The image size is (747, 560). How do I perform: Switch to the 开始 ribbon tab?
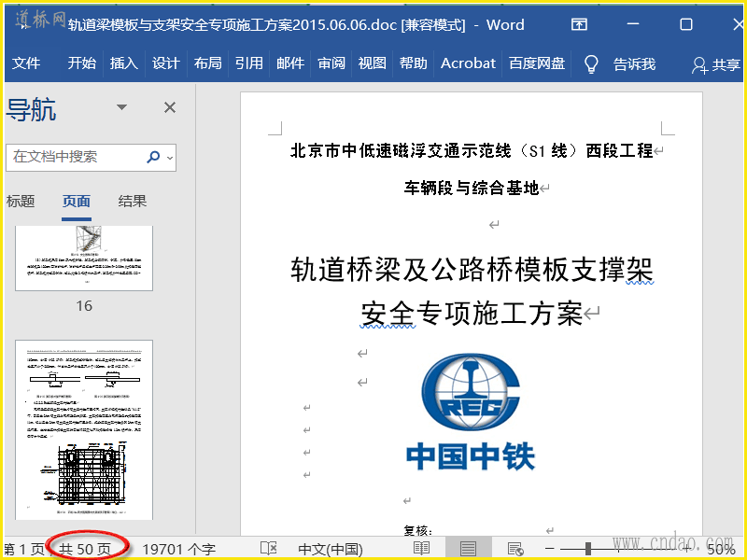coord(81,63)
